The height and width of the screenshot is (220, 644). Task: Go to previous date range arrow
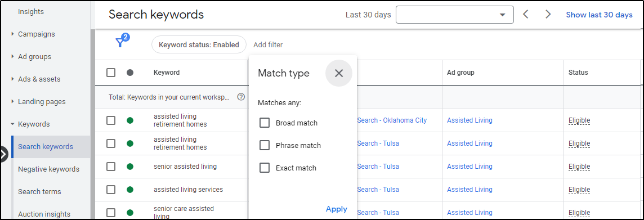click(x=526, y=15)
